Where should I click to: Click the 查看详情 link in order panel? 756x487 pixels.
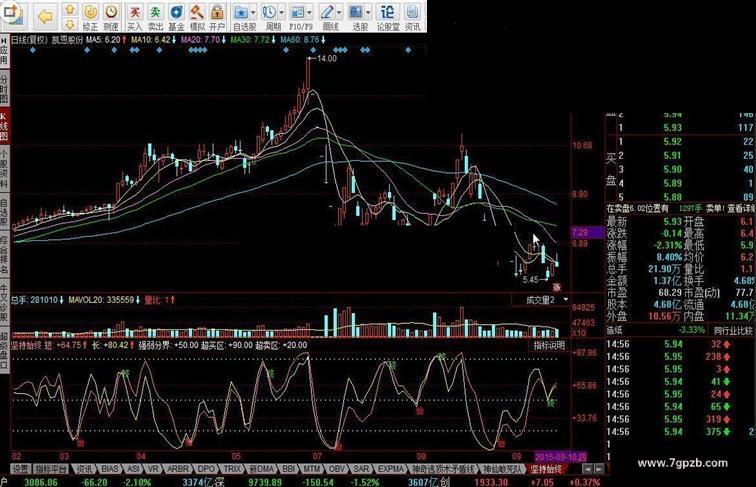[x=741, y=208]
